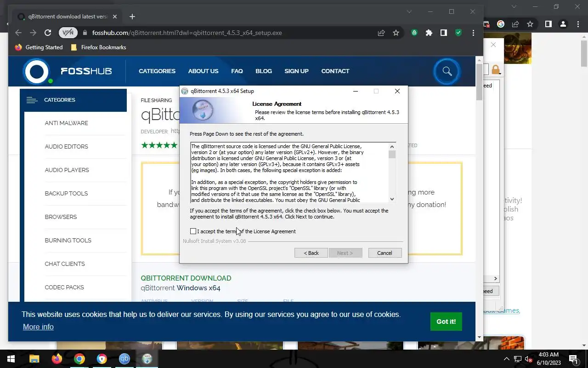Screen dimensions: 588x368
Task: Open AUDIO PLAYERS category
Action: click(x=67, y=170)
